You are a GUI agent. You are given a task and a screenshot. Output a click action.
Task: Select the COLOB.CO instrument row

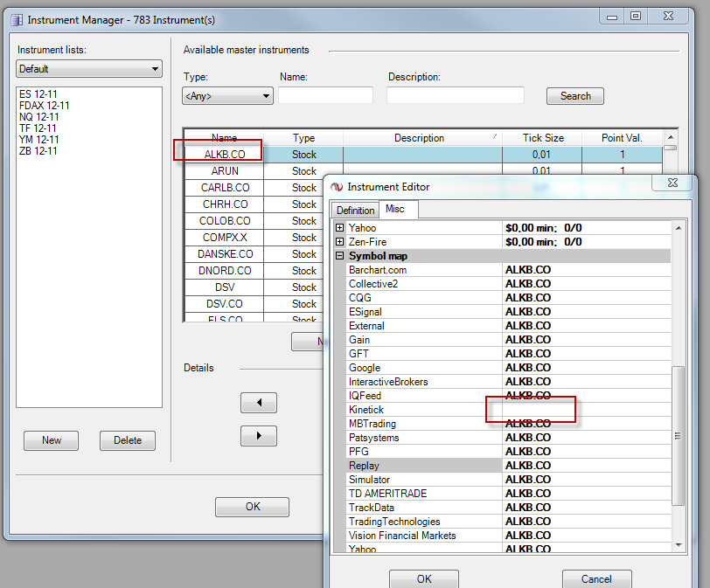point(254,221)
